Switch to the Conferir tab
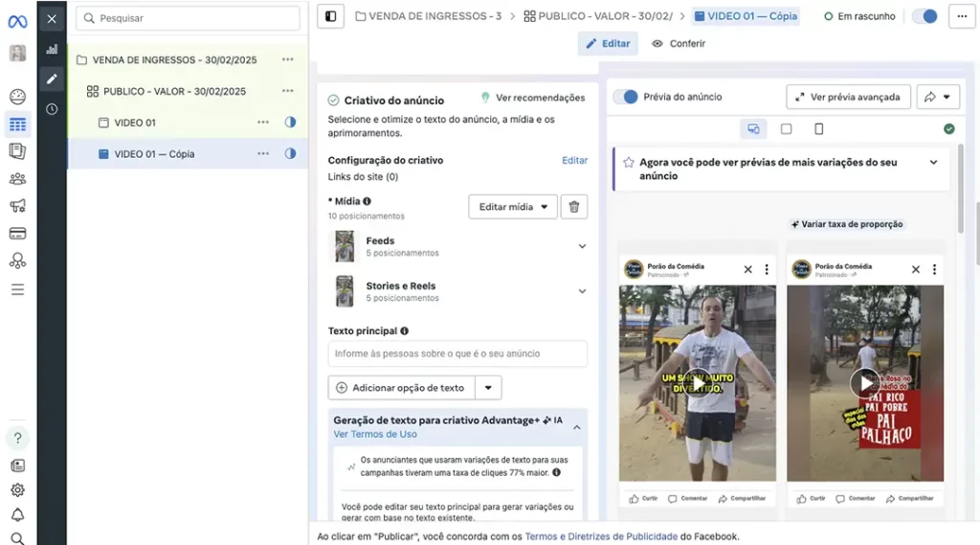The width and height of the screenshot is (980, 545). tap(679, 43)
